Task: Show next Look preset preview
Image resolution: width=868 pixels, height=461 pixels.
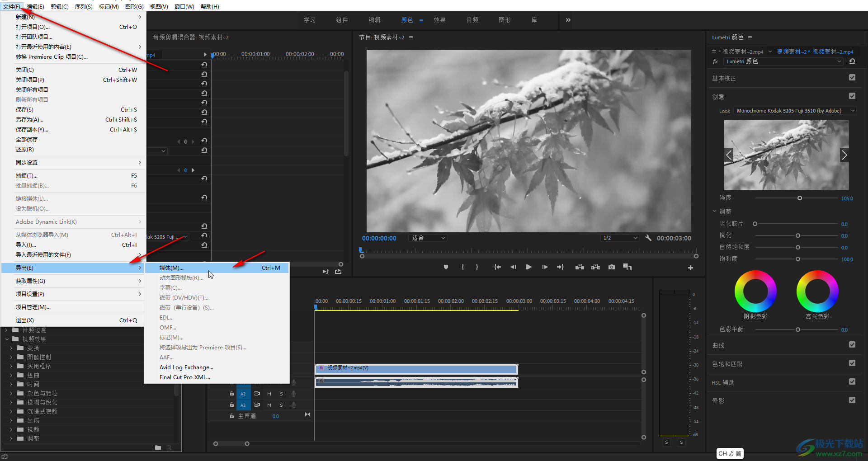Action: 844,155
